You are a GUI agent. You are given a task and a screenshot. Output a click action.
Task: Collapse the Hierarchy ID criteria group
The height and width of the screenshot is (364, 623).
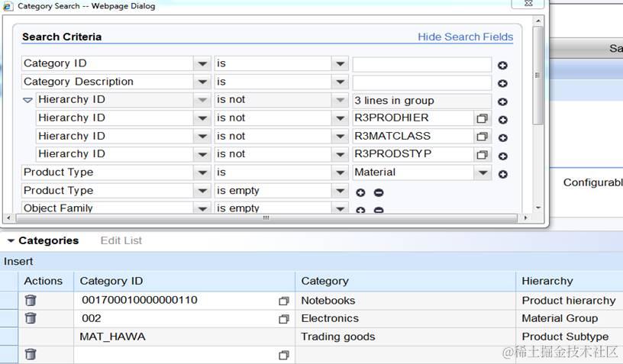(x=27, y=101)
